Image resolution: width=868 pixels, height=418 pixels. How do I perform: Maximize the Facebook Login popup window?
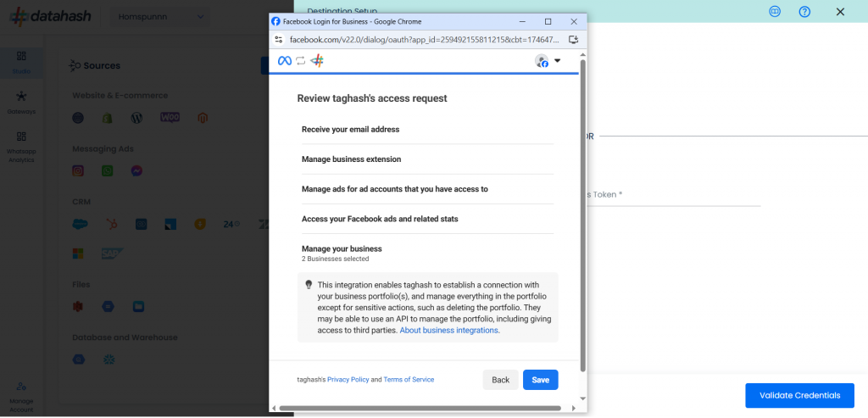tap(548, 21)
